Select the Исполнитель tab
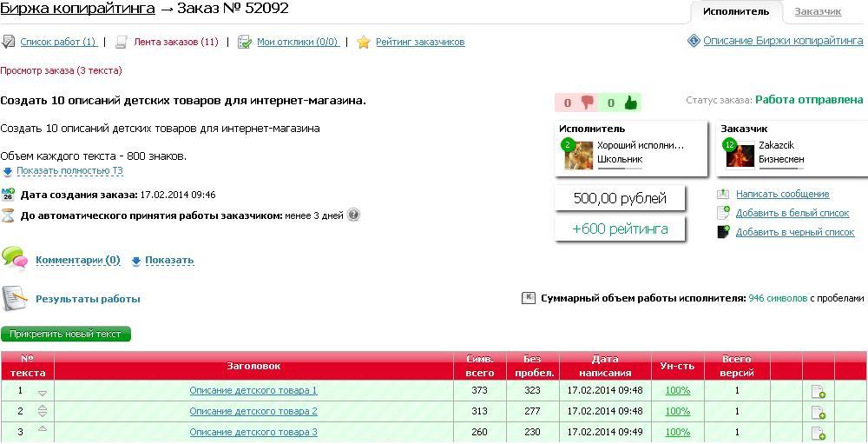868x444 pixels. pyautogui.click(x=736, y=12)
